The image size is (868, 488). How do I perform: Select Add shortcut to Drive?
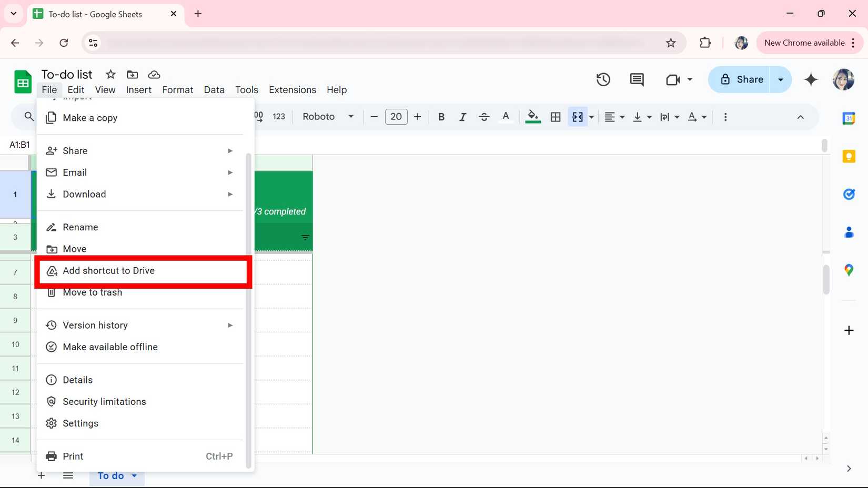[x=108, y=270]
